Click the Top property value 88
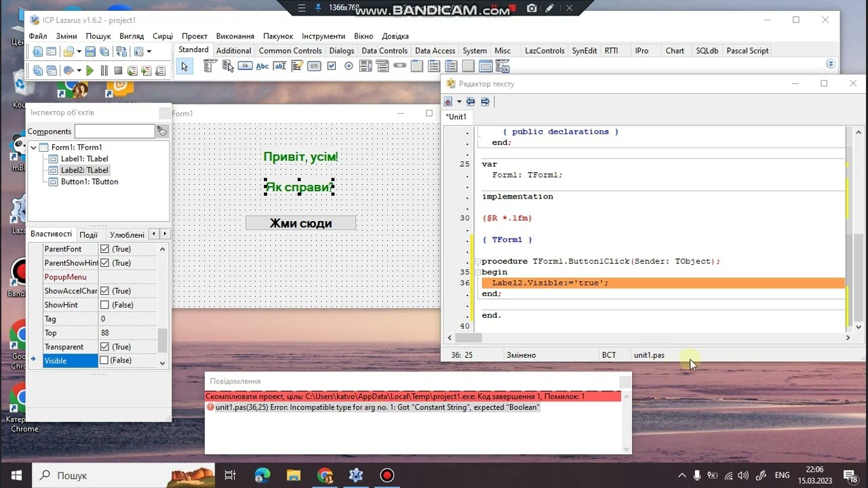This screenshot has height=488, width=868. click(x=128, y=333)
